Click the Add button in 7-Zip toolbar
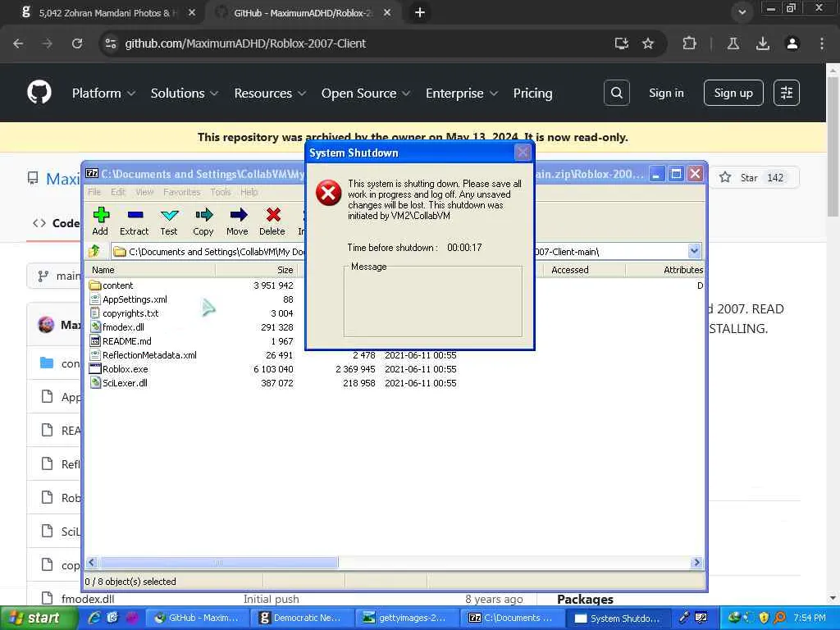Image resolution: width=840 pixels, height=630 pixels. pos(100,221)
